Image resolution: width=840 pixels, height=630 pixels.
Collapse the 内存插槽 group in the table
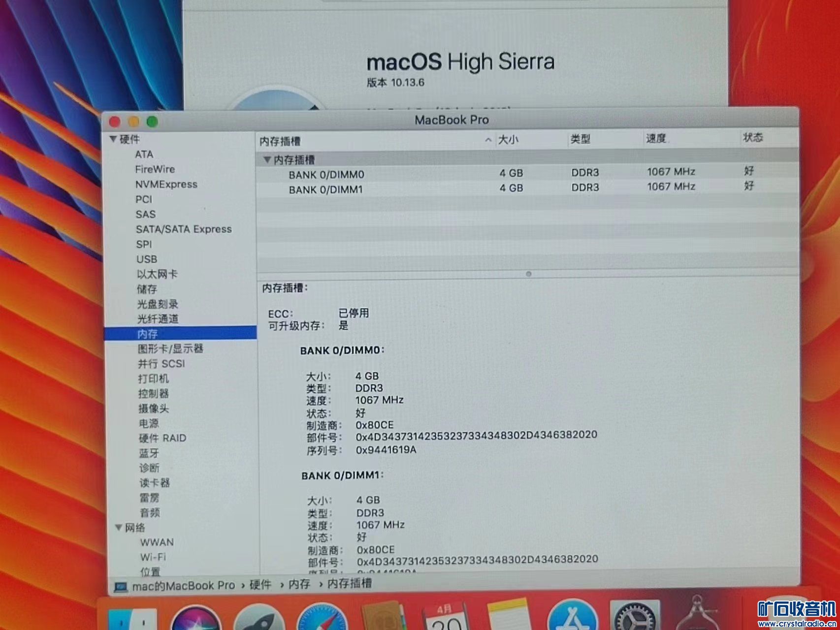tap(267, 159)
